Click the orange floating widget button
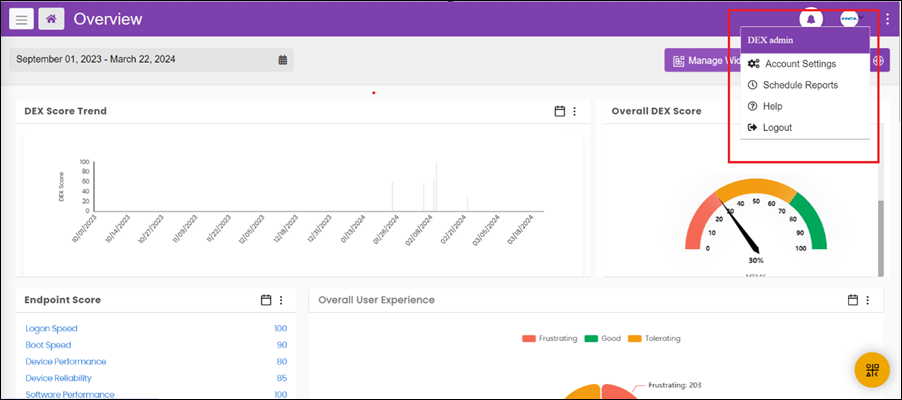The image size is (902, 400). (x=872, y=369)
